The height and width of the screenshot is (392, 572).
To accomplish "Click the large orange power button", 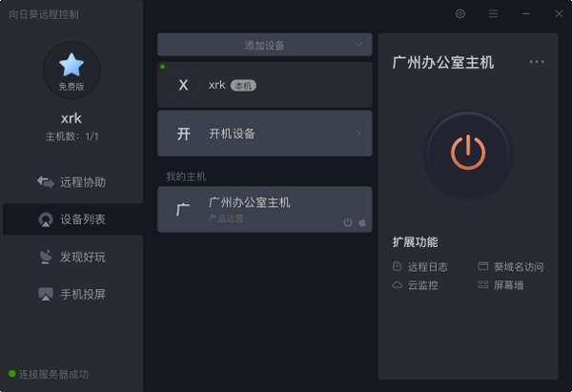I will pos(468,153).
